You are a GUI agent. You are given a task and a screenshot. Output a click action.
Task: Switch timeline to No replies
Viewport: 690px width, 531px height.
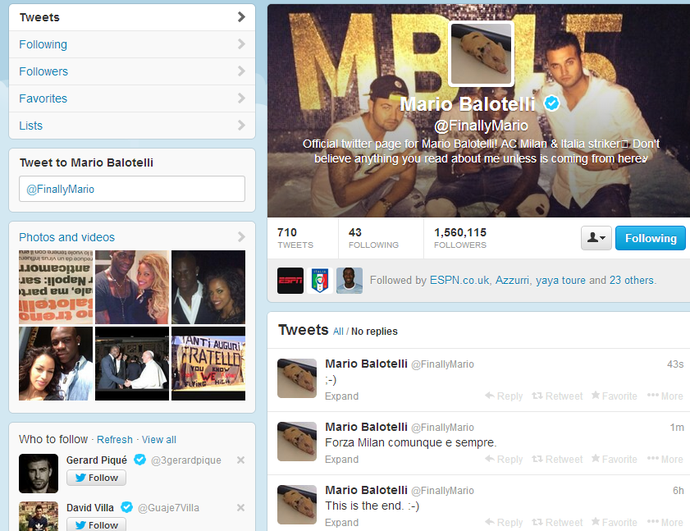pyautogui.click(x=374, y=331)
